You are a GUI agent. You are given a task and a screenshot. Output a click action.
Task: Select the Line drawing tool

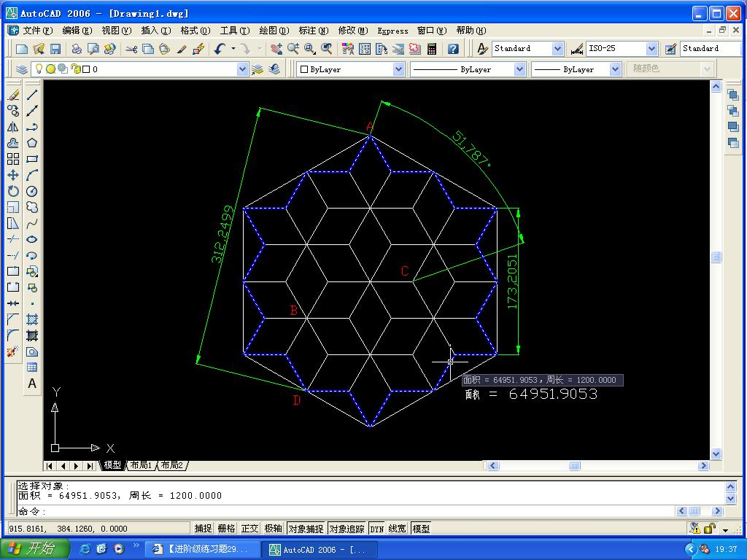[32, 95]
